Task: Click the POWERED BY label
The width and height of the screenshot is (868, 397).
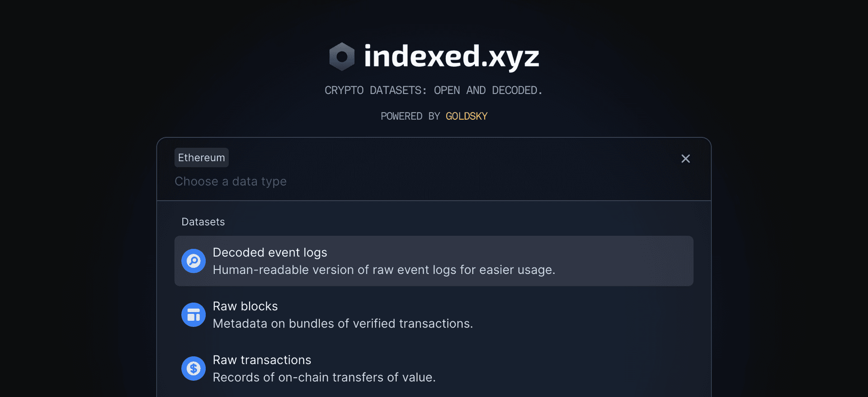Action: point(401,116)
